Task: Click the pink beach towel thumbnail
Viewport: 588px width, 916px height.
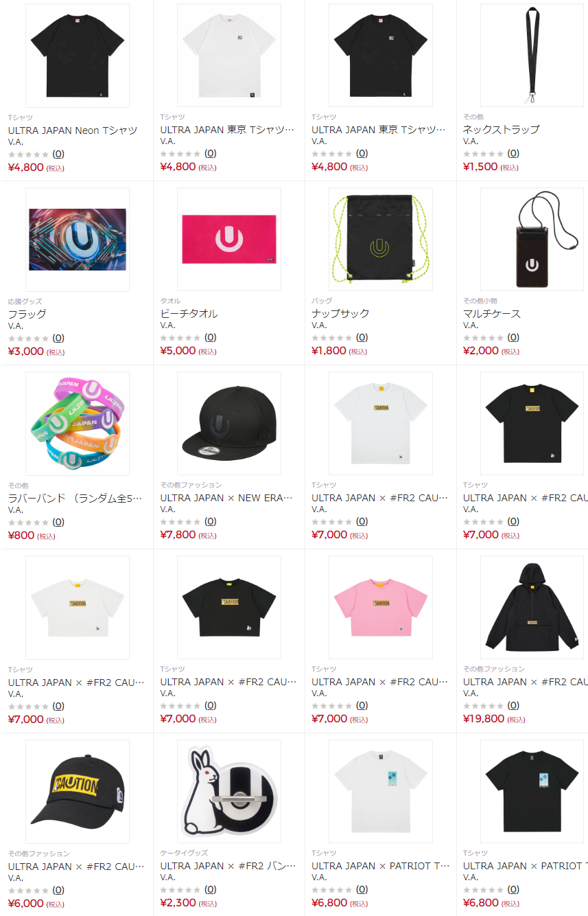Action: click(229, 239)
